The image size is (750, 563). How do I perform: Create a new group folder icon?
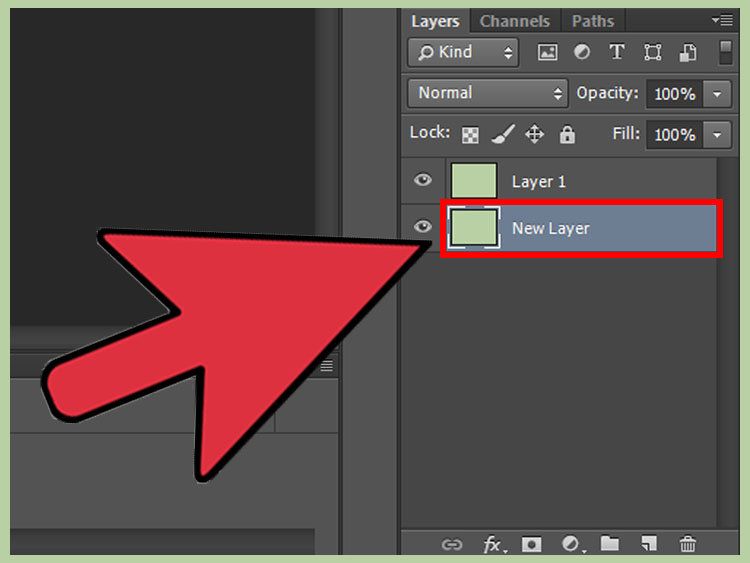click(x=610, y=543)
